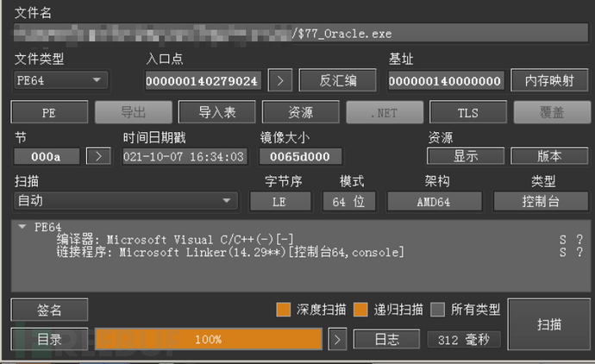This screenshot has width=595, height=364.
Task: Click the sections count 000a field
Action: pos(47,156)
